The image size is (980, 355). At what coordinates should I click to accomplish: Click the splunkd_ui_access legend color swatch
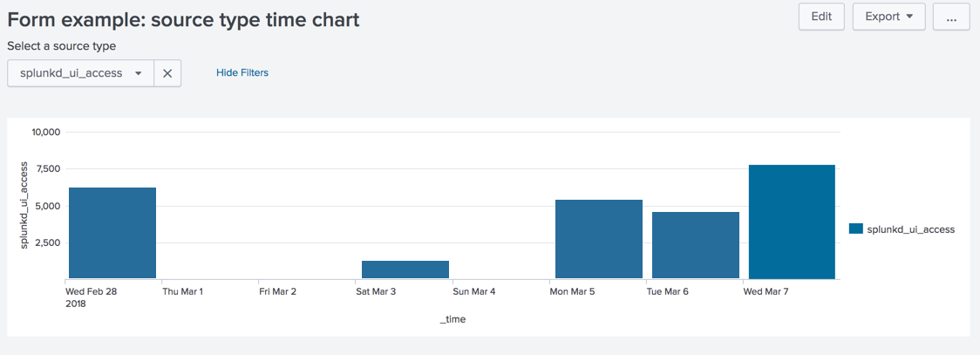click(x=855, y=229)
